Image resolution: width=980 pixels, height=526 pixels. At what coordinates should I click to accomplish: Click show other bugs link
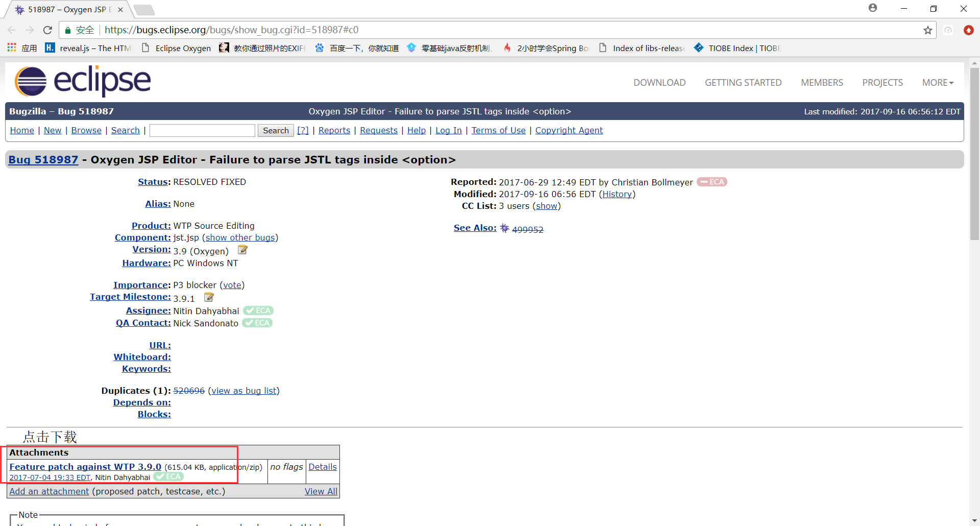coord(240,237)
